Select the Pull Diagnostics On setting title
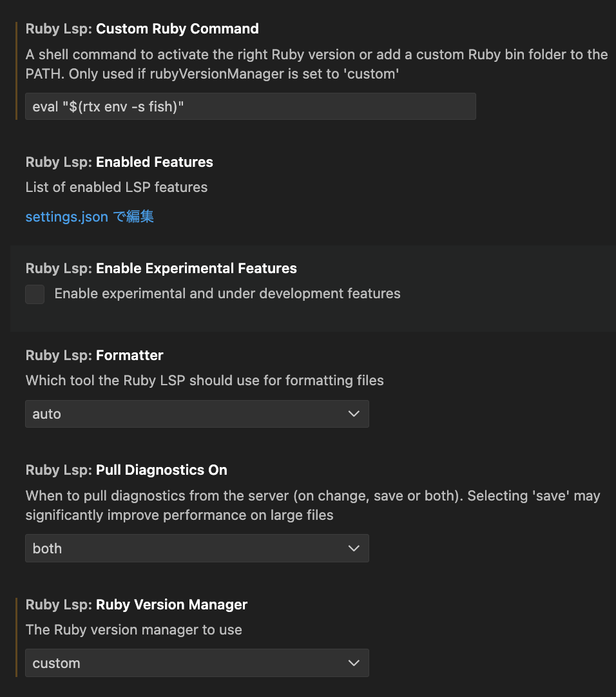The image size is (616, 697). click(x=126, y=470)
